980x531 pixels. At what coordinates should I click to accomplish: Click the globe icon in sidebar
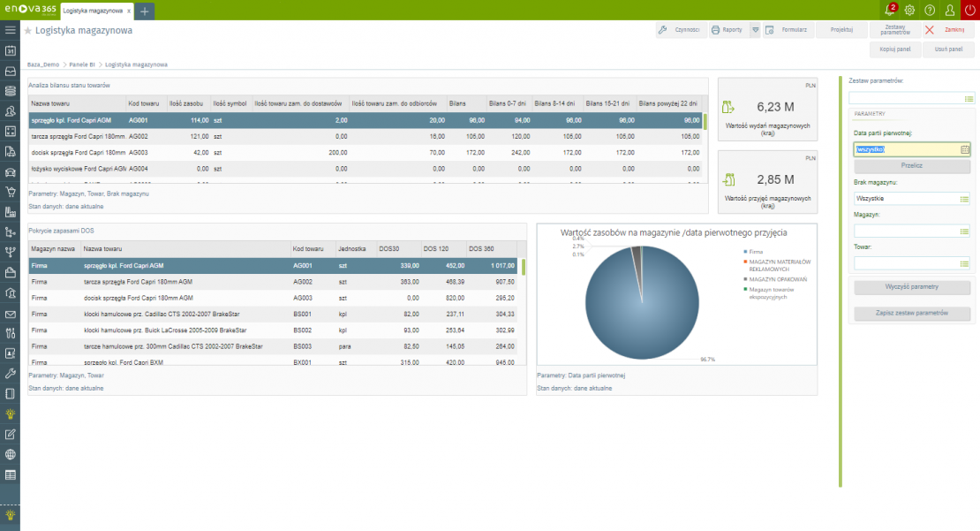(11, 454)
